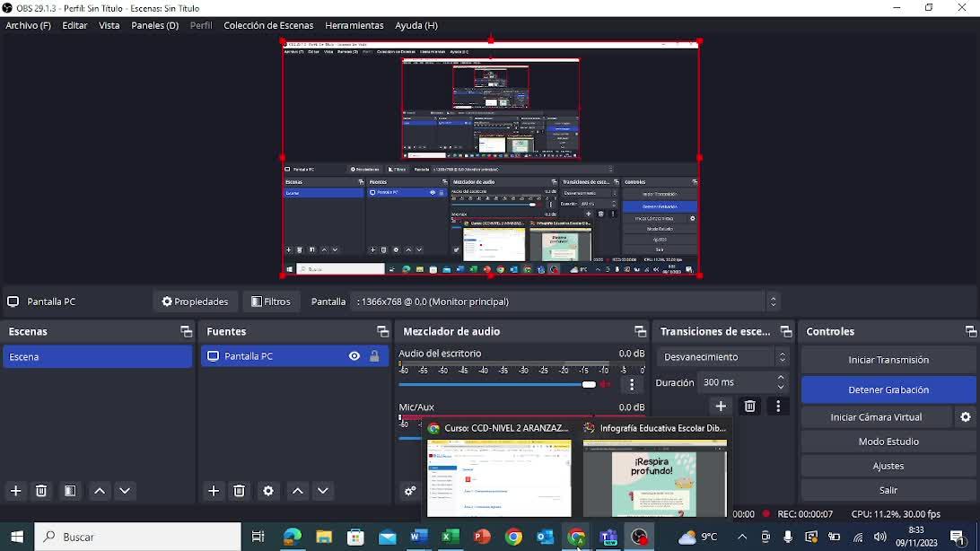Move the Pantalla PC source down
This screenshot has height=551, width=980.
[323, 491]
